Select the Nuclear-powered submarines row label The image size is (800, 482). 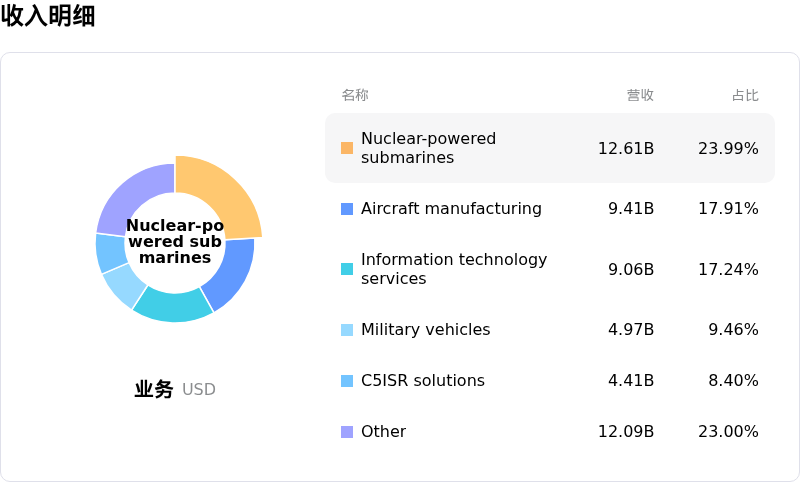429,148
